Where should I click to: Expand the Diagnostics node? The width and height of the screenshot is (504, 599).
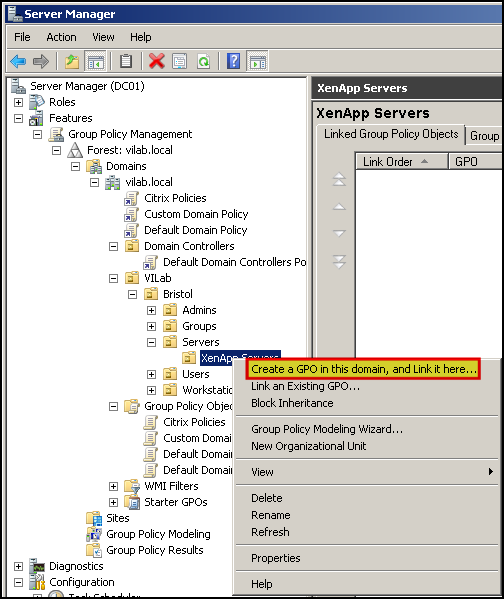tap(18, 566)
